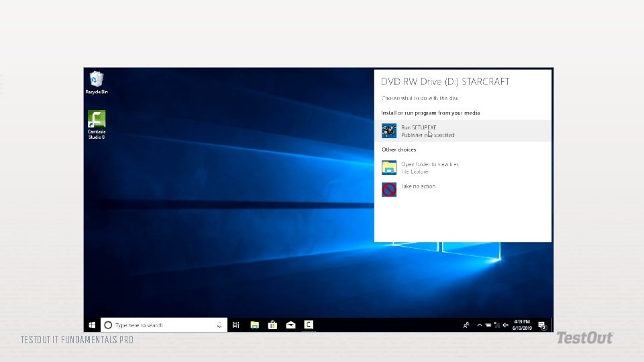
Task: Click the red prohibited icon in AutoPlay
Action: (x=389, y=190)
